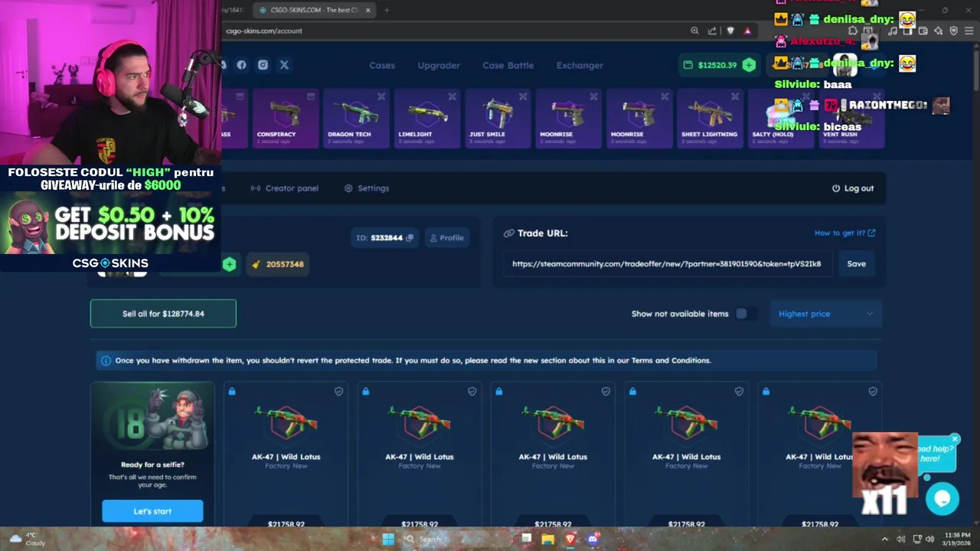Image resolution: width=980 pixels, height=551 pixels.
Task: Go to the Cases page
Action: tap(382, 65)
